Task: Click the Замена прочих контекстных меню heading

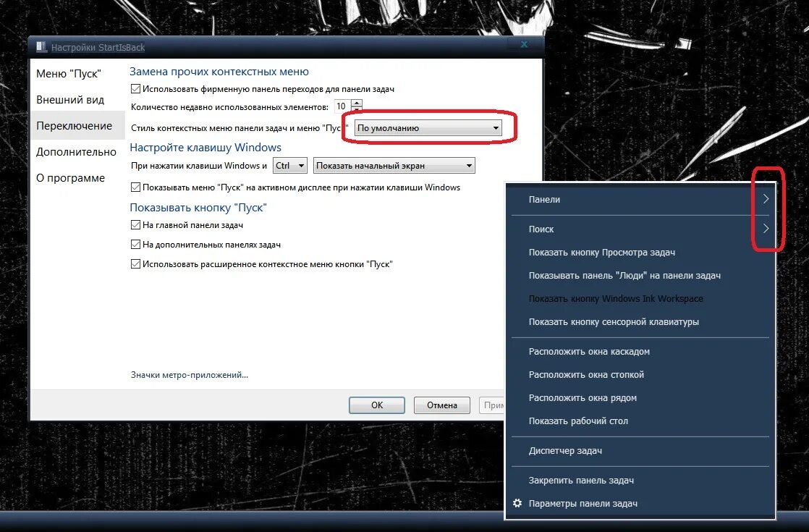Action: click(219, 72)
